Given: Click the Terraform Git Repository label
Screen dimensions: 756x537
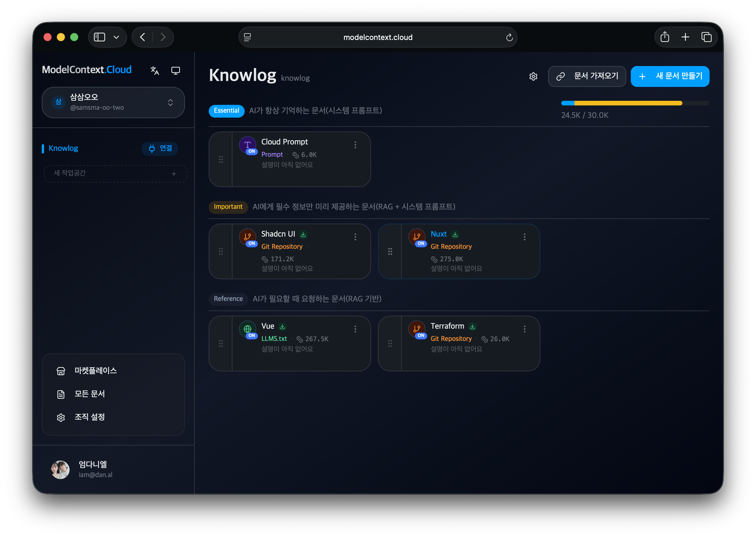Looking at the screenshot, I should click(x=451, y=339).
